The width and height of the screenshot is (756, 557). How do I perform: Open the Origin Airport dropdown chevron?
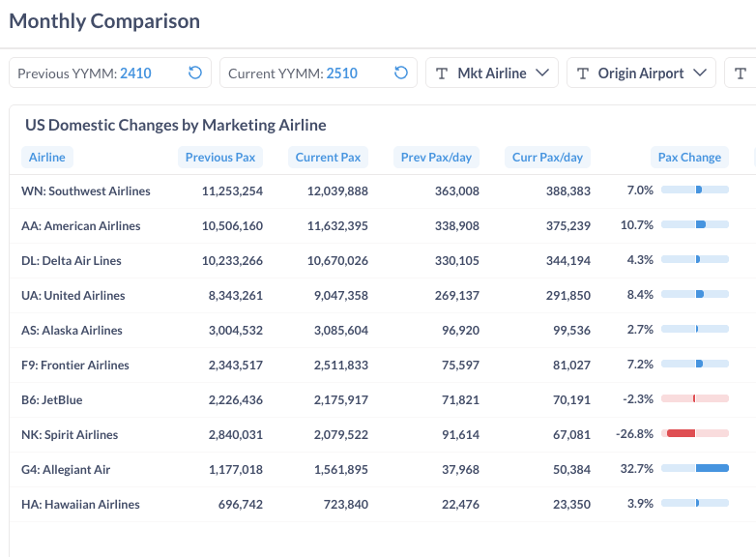click(x=700, y=73)
